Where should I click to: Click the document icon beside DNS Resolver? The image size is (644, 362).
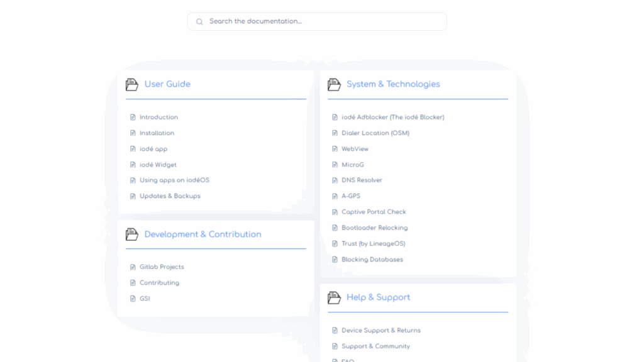[x=335, y=180]
